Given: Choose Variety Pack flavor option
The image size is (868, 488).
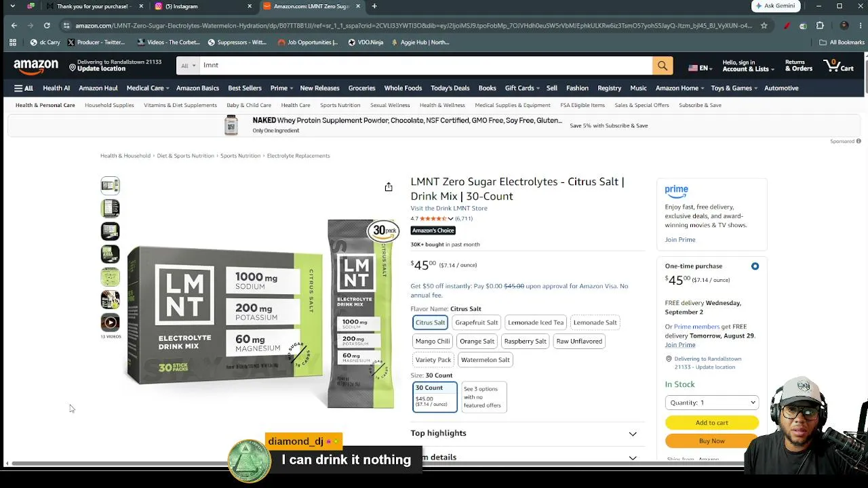Looking at the screenshot, I should coord(433,360).
